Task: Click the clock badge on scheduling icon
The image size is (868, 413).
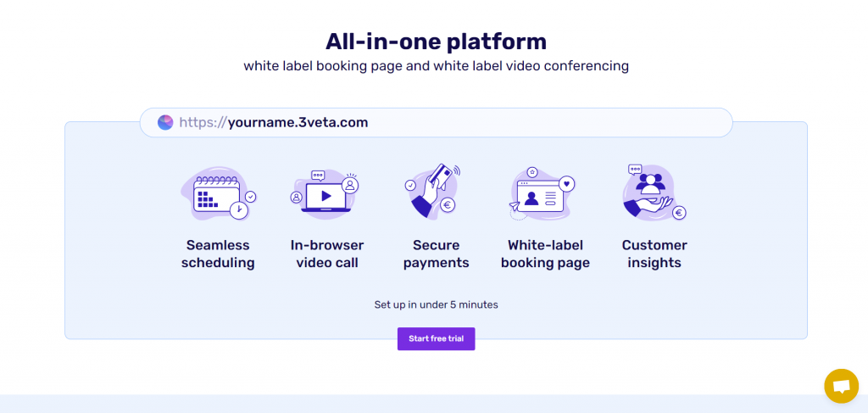Action: click(x=239, y=209)
